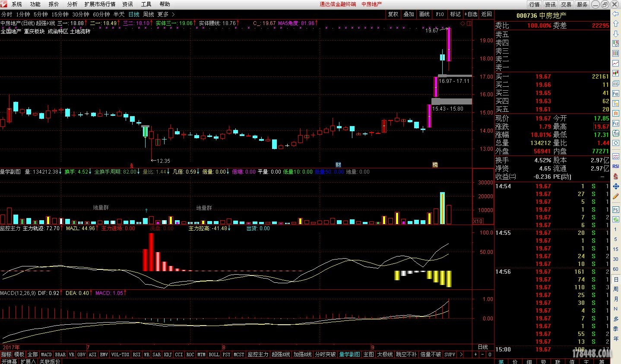Viewport: 621px width, 364px height.
Task: Select the 日 daily period in right sidebar
Action: (x=616, y=280)
